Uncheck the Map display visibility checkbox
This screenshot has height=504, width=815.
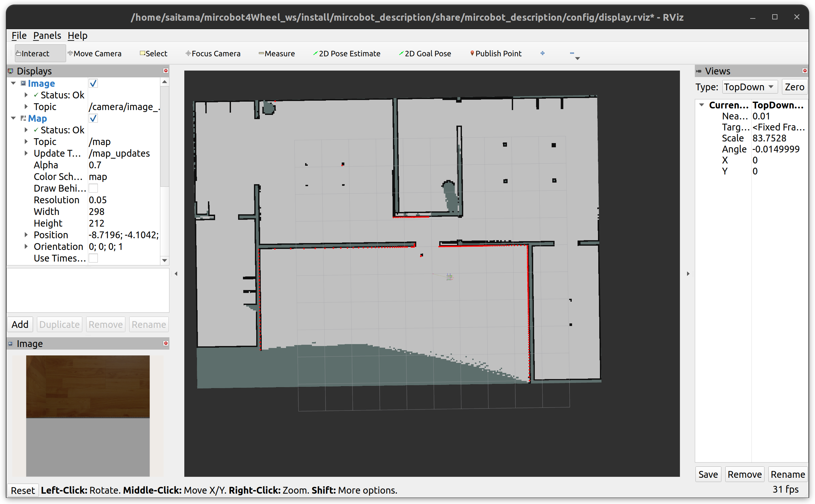click(93, 118)
